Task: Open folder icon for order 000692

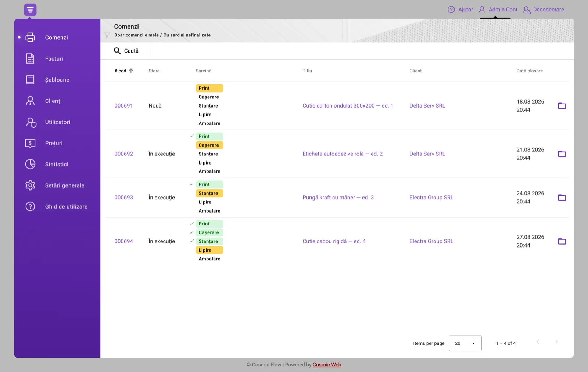Action: [562, 154]
